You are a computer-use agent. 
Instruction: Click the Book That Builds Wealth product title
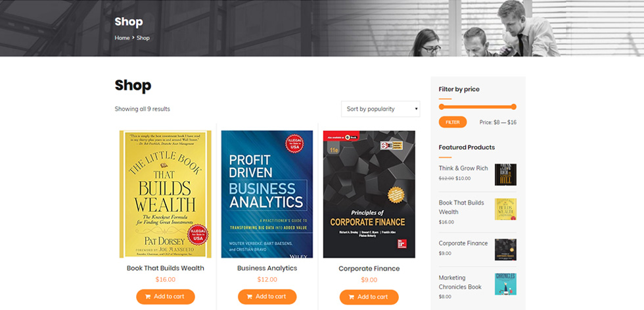[166, 268]
